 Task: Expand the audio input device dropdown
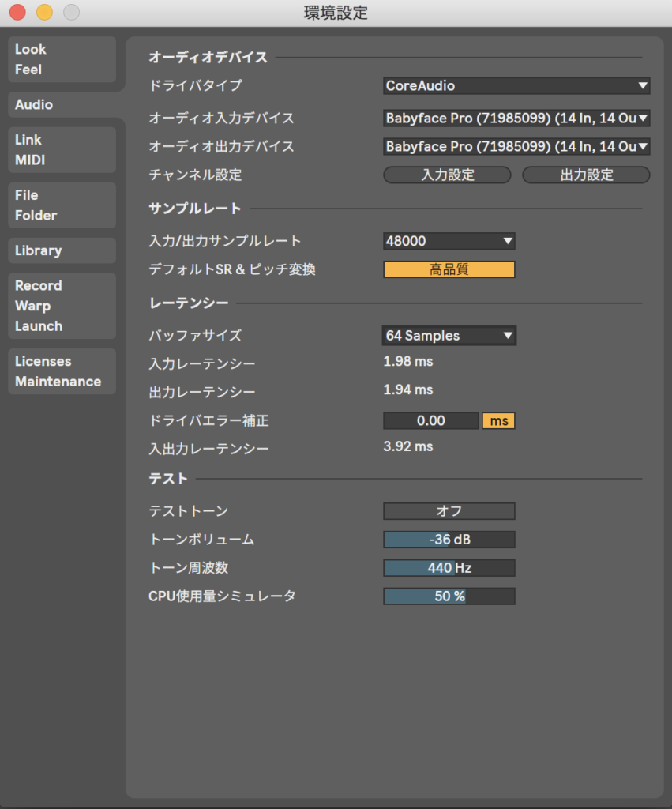(516, 119)
